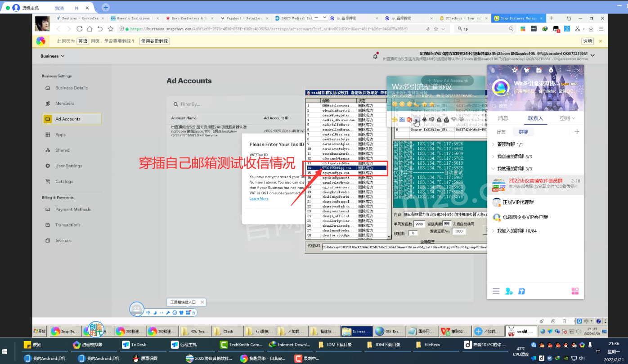
Task: Open User Settings in sidebar
Action: pos(68,166)
